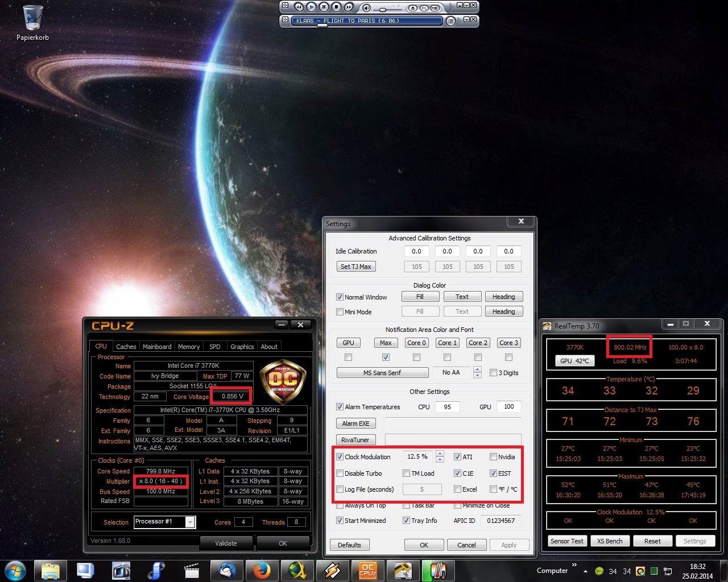Open Winamp playlist list icon
Image resolution: width=728 pixels, height=582 pixels.
coord(450,21)
